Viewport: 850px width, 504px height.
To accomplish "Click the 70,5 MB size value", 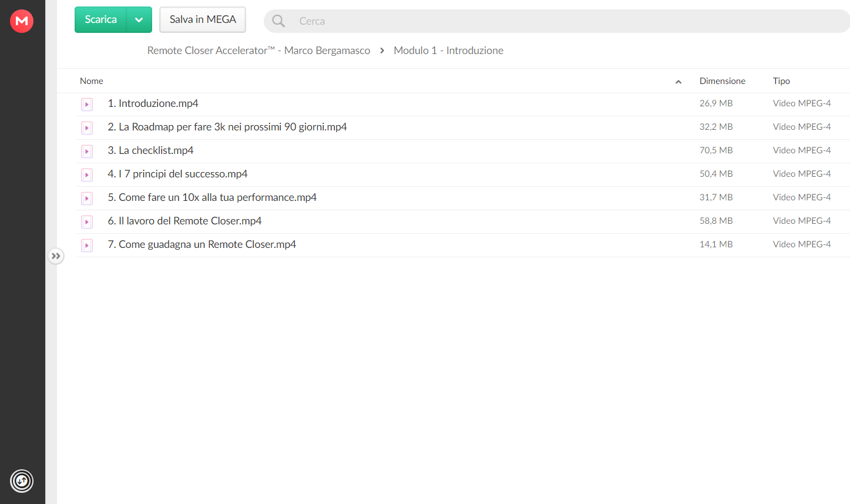I will tap(716, 150).
